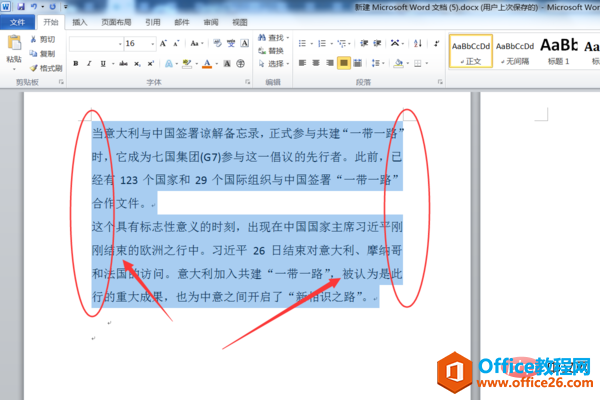Switch to the Insert (插入) tab
The height and width of the screenshot is (400, 600).
(x=80, y=20)
